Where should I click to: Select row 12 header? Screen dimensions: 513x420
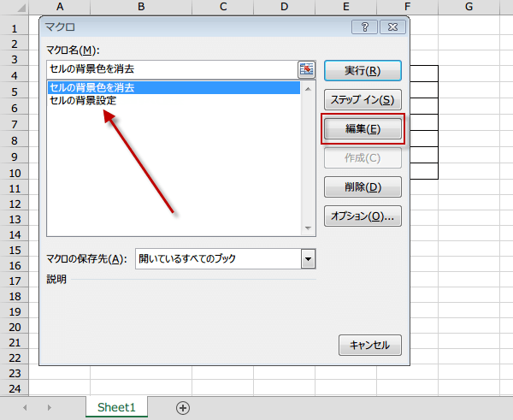click(x=14, y=204)
